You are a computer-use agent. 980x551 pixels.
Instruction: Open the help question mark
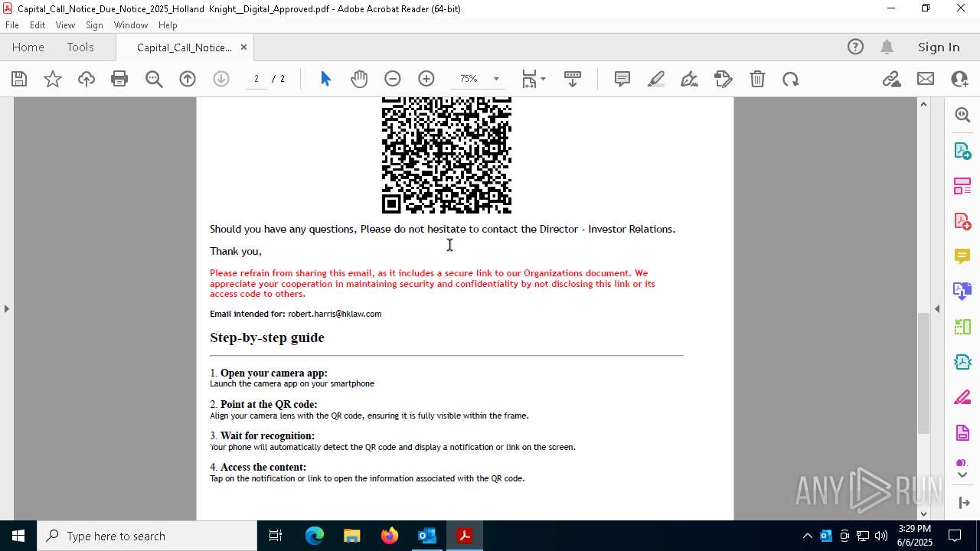pos(855,47)
